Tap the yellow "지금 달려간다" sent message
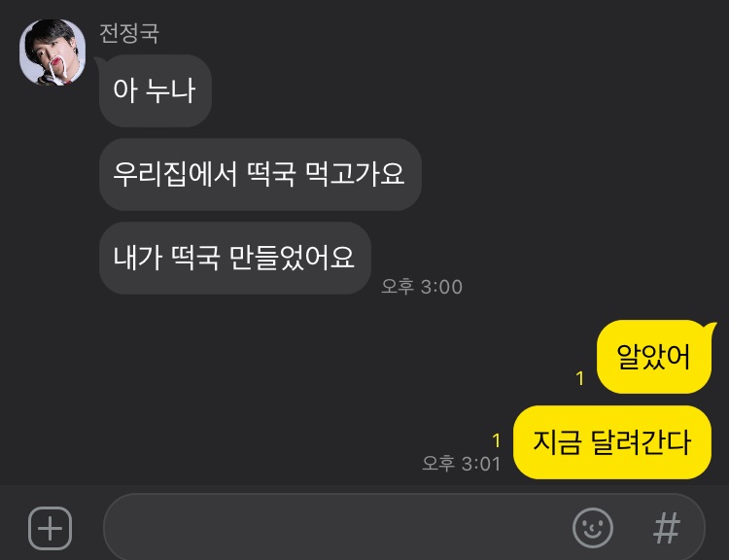 point(612,442)
